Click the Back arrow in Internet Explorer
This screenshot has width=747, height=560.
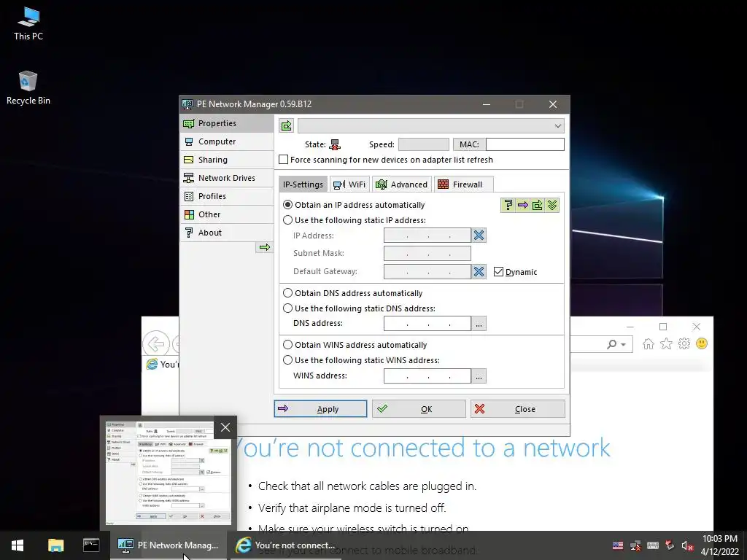[x=156, y=344]
